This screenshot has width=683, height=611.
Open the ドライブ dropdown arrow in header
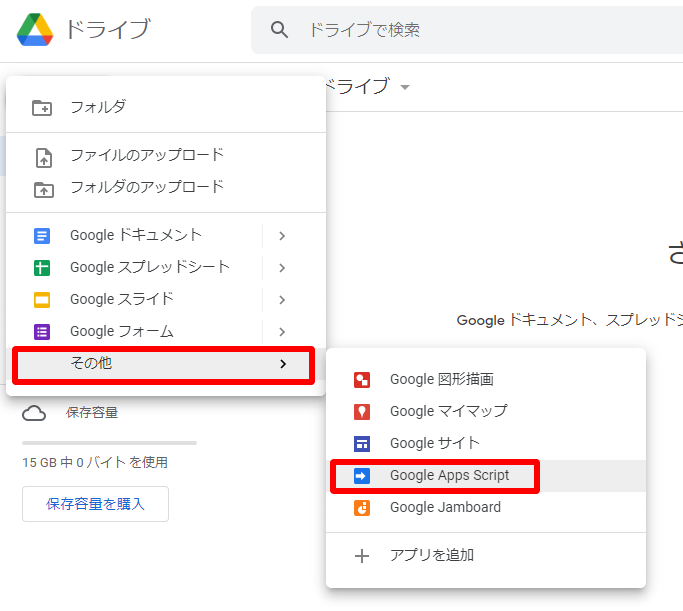(x=405, y=88)
